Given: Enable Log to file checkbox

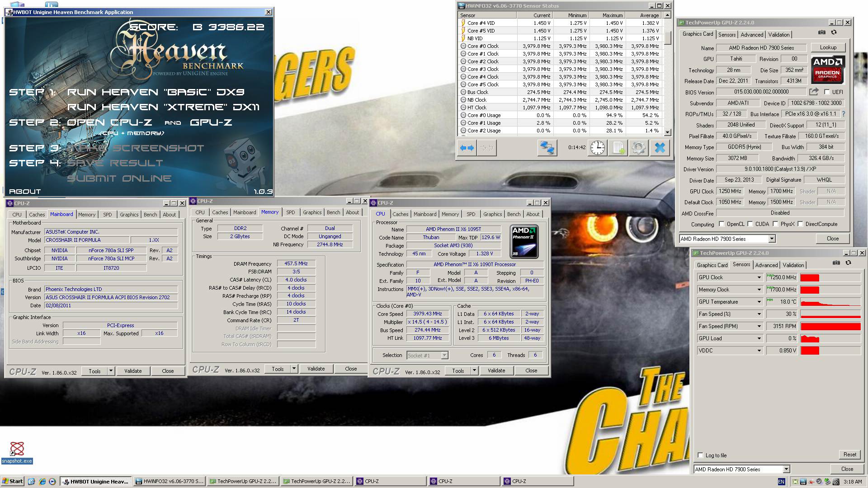Looking at the screenshot, I should [x=700, y=455].
